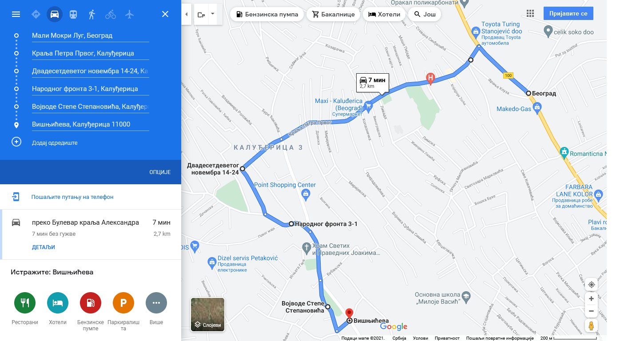Select flight travel mode icon
This screenshot has width=644, height=341.
point(129,14)
